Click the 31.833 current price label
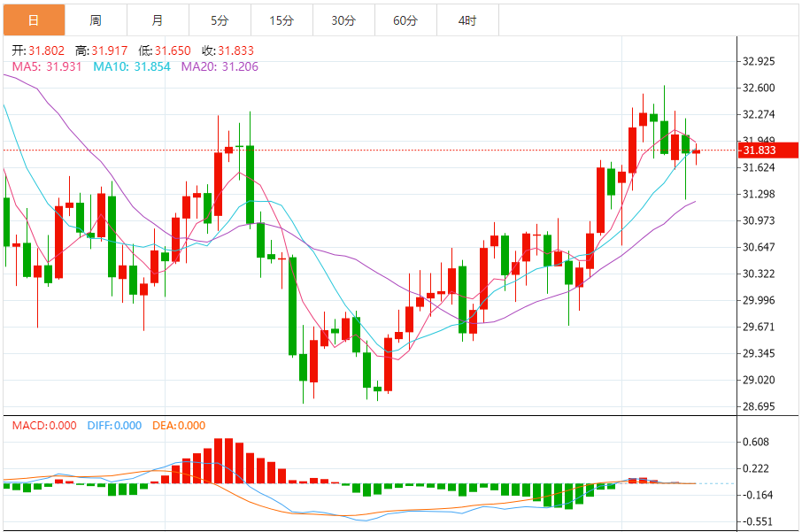 (767, 150)
